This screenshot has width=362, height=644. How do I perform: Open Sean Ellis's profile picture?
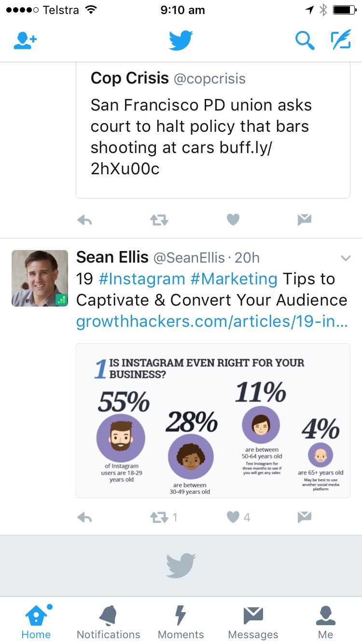point(39,278)
